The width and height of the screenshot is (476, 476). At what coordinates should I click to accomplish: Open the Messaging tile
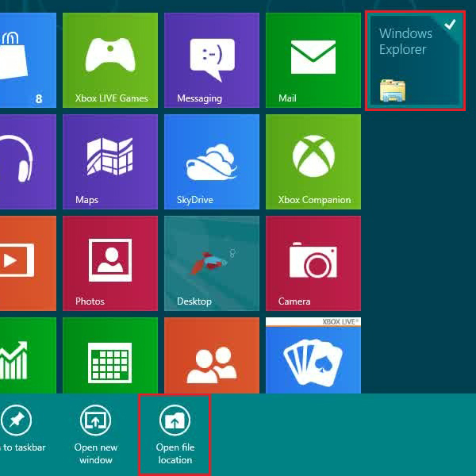(x=212, y=60)
